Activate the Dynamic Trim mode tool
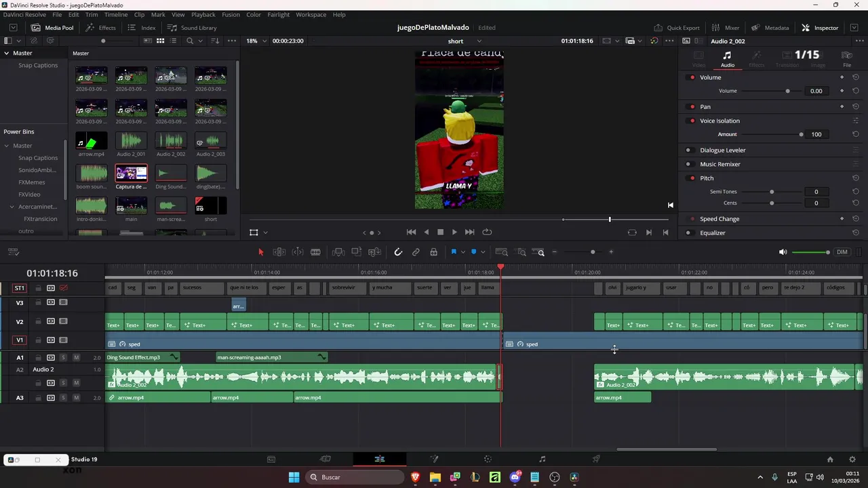The width and height of the screenshot is (868, 488). [298, 252]
